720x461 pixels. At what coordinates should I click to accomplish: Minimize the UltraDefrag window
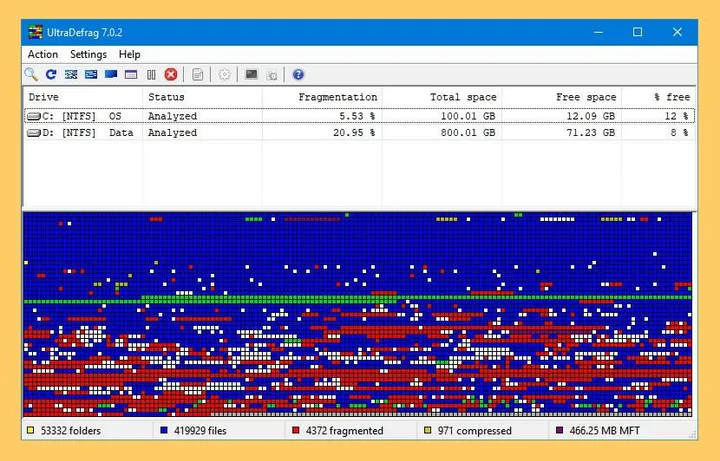coord(598,32)
